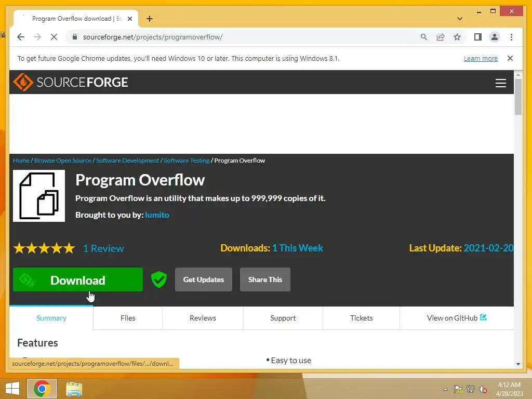Click the five-star rating
Screen dimensions: 532x399
[x=44, y=248]
